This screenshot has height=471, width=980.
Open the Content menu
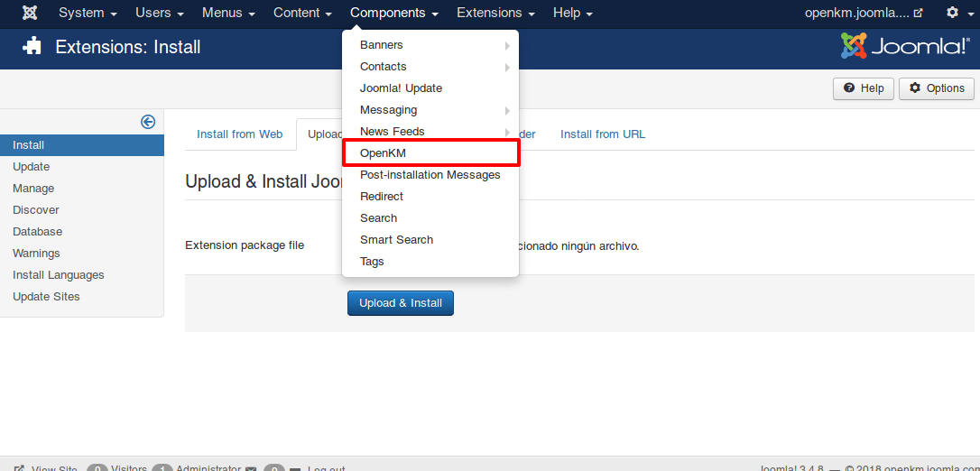(x=302, y=13)
